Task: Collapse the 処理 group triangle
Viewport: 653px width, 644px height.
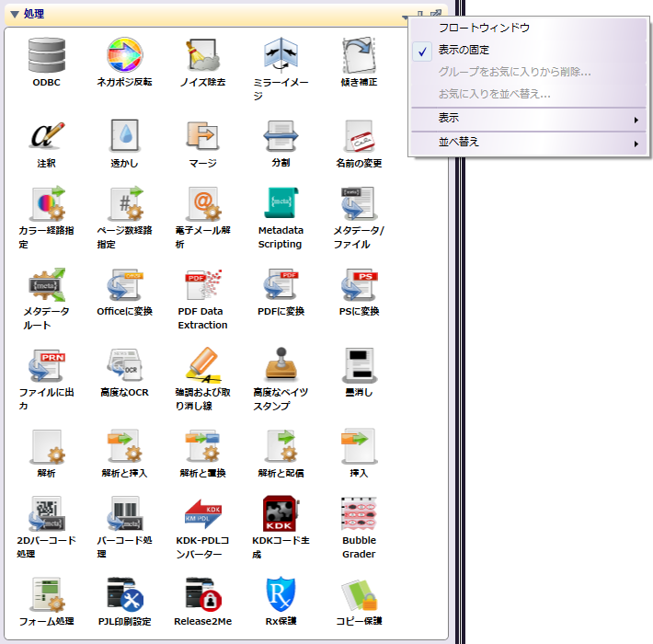Action: coord(14,14)
